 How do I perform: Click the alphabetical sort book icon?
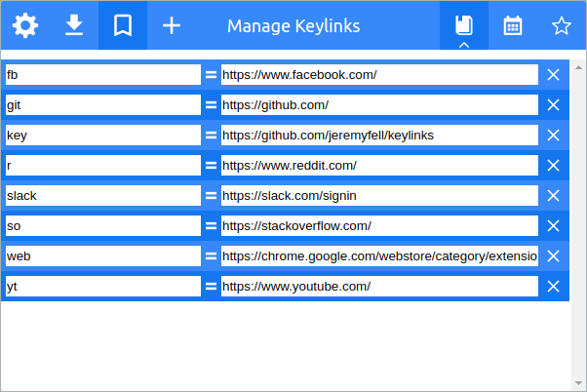[464, 25]
